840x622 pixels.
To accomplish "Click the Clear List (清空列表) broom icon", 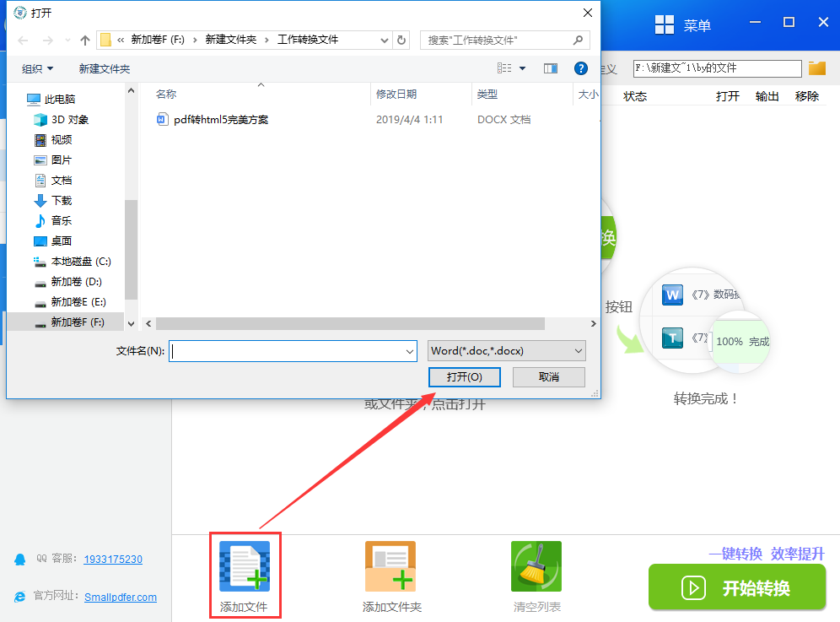I will (x=536, y=566).
